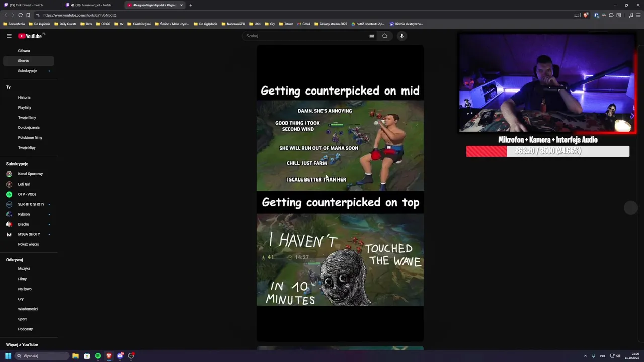Open Spotify from the taskbar
Screen dimensions: 644x362
click(x=98, y=356)
